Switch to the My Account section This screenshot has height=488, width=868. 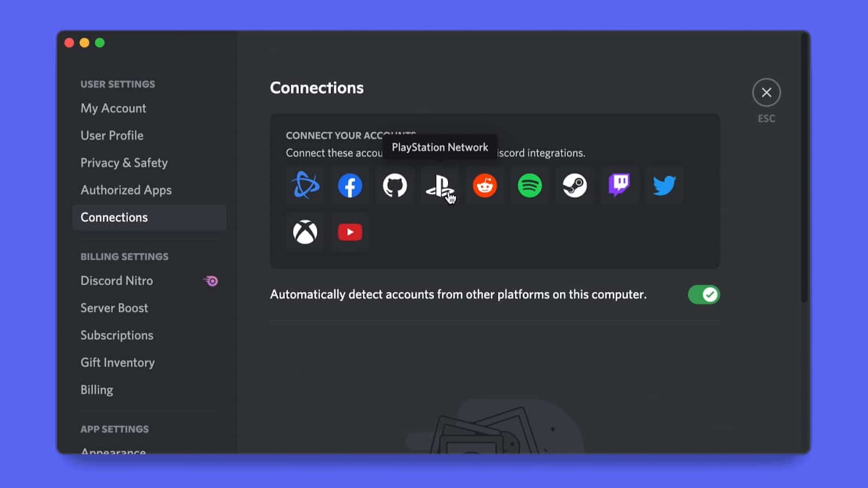(113, 108)
